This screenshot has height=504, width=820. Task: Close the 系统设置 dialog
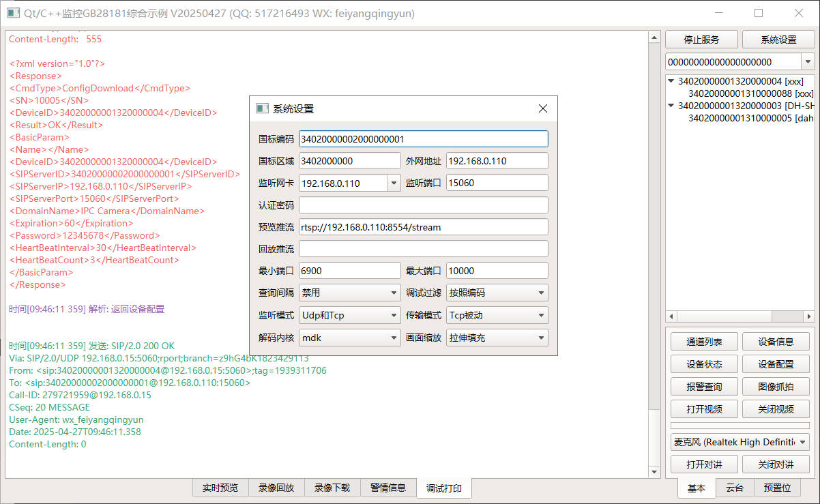tap(543, 108)
